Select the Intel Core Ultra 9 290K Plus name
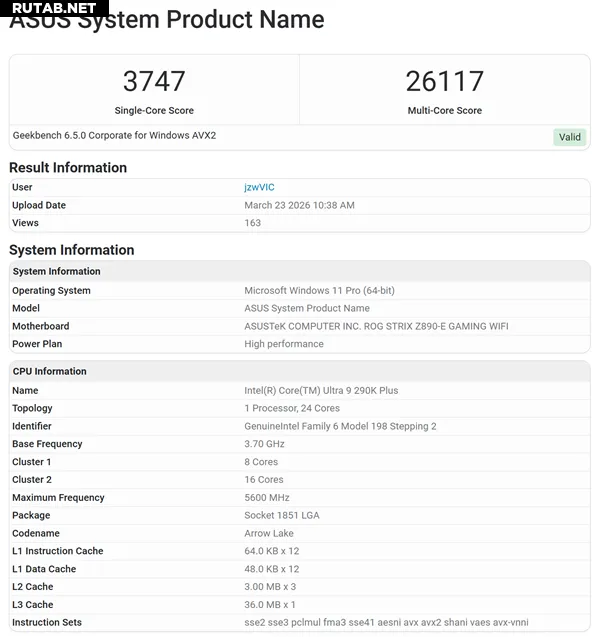Image resolution: width=600 pixels, height=637 pixels. click(x=321, y=390)
